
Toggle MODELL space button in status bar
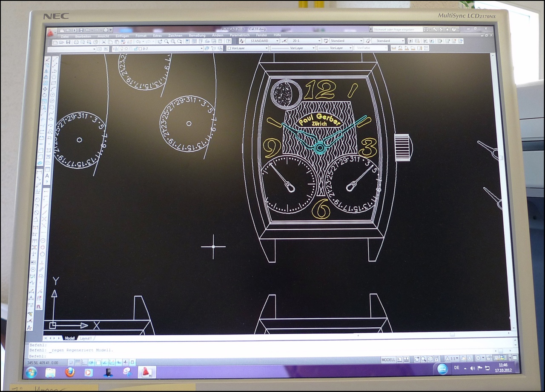click(x=388, y=360)
